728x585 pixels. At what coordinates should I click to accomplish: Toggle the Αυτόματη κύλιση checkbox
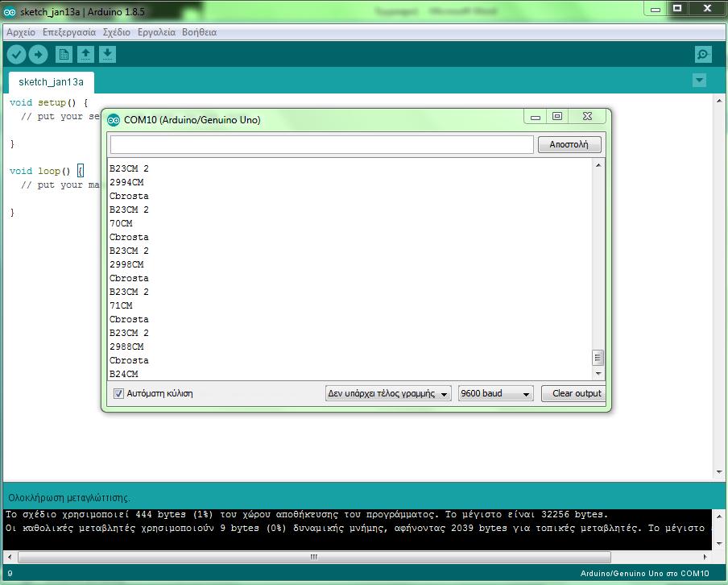click(x=118, y=393)
